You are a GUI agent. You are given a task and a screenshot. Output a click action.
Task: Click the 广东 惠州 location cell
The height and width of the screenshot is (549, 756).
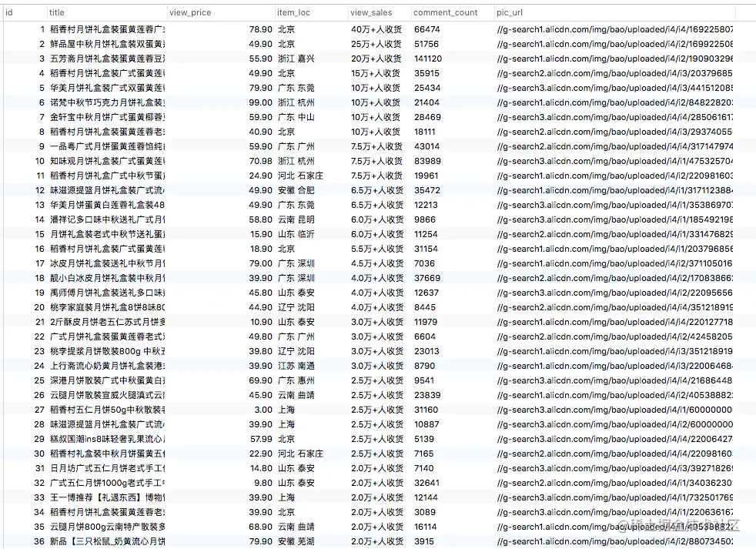296,380
